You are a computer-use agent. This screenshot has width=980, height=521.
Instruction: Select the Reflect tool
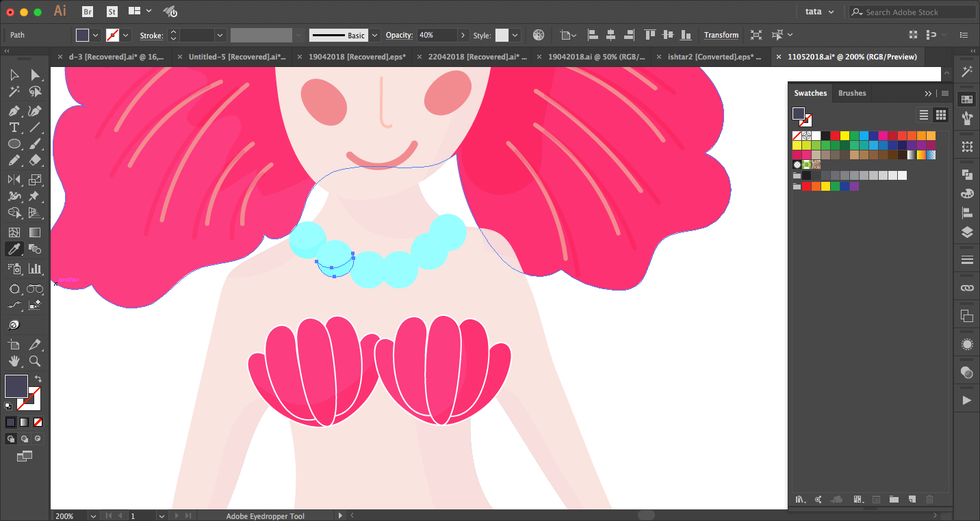[x=14, y=180]
